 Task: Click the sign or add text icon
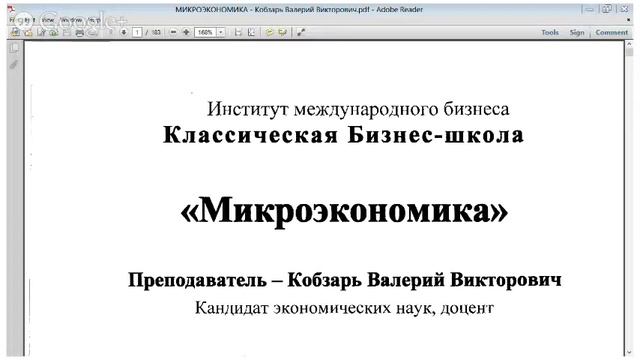[41, 33]
